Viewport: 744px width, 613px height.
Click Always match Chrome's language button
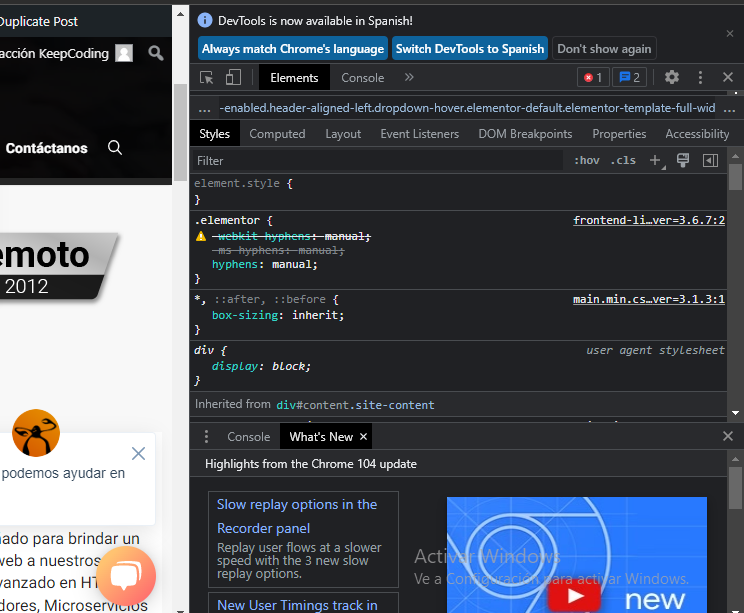click(293, 48)
